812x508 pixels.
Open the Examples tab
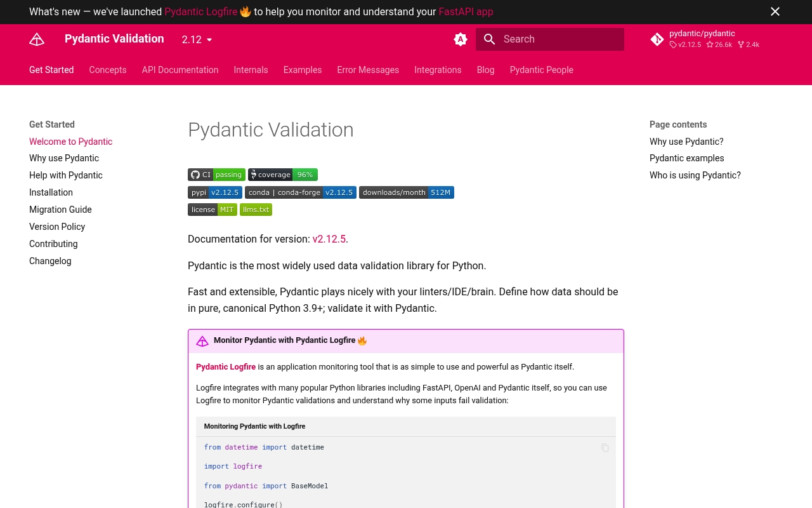click(303, 70)
